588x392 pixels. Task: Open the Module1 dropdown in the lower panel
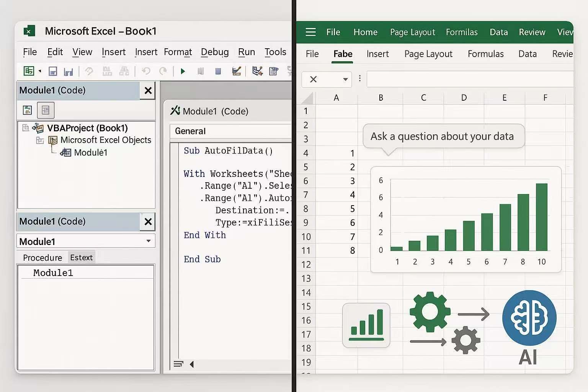click(149, 241)
